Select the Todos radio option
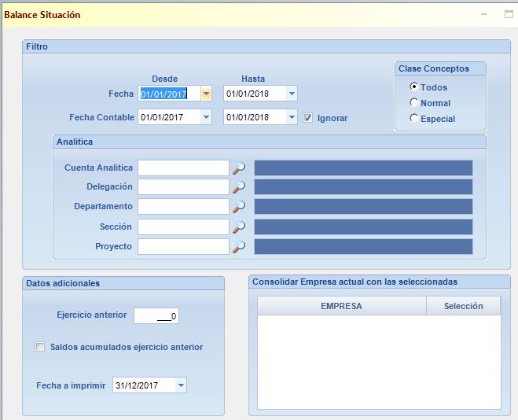This screenshot has height=420, width=518. (413, 87)
